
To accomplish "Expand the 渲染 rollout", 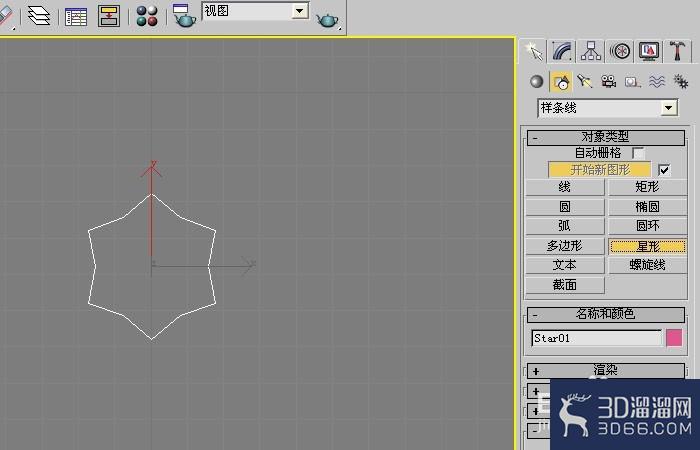I will click(x=605, y=371).
